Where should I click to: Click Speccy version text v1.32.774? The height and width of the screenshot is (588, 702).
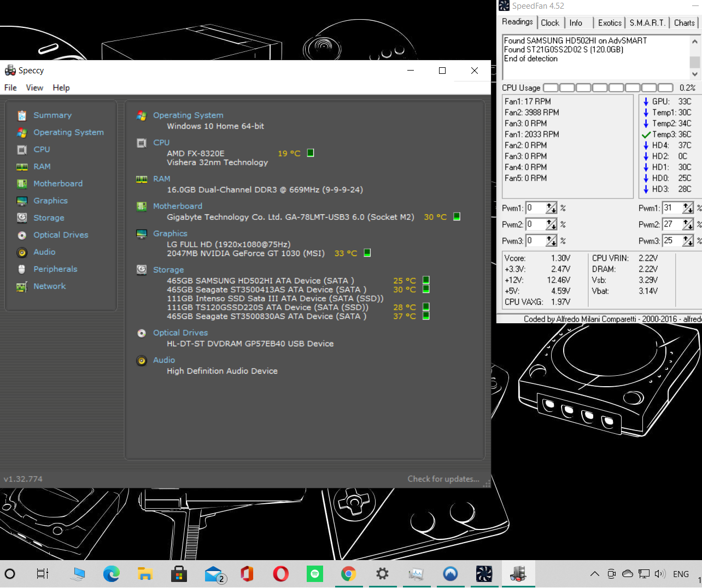(23, 479)
